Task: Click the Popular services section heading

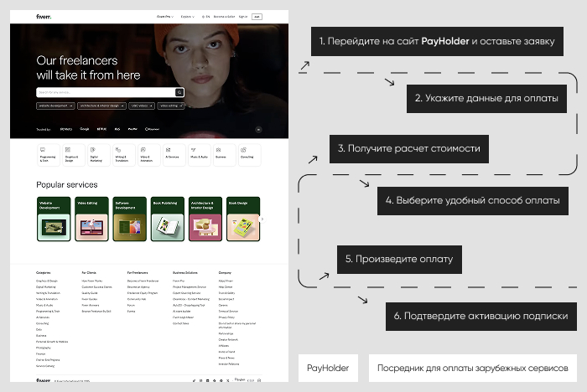Action: click(66, 184)
